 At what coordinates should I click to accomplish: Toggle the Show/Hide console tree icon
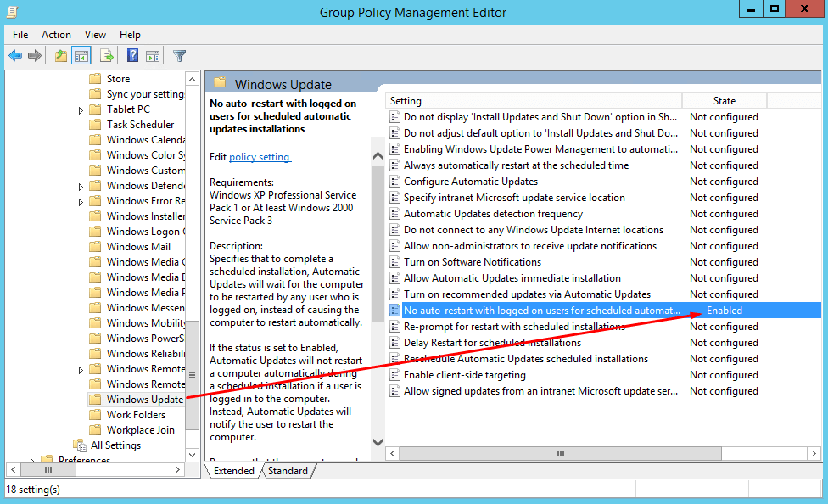(x=81, y=55)
